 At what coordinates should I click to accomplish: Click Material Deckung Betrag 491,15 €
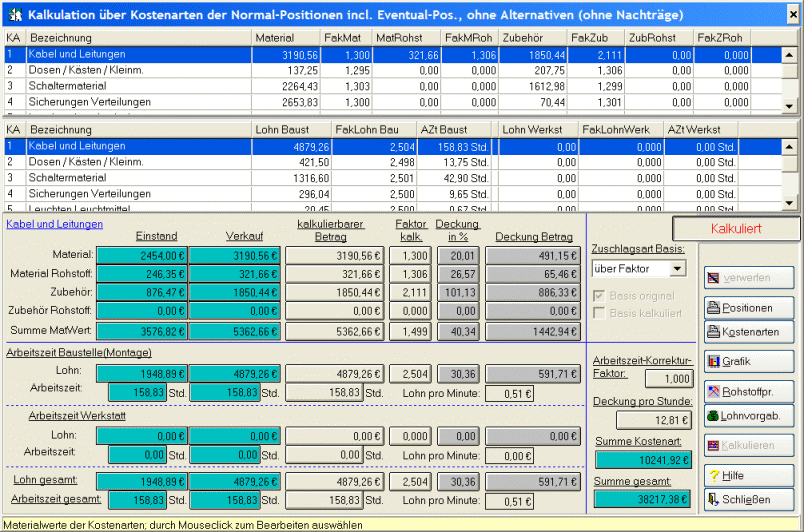pos(533,256)
